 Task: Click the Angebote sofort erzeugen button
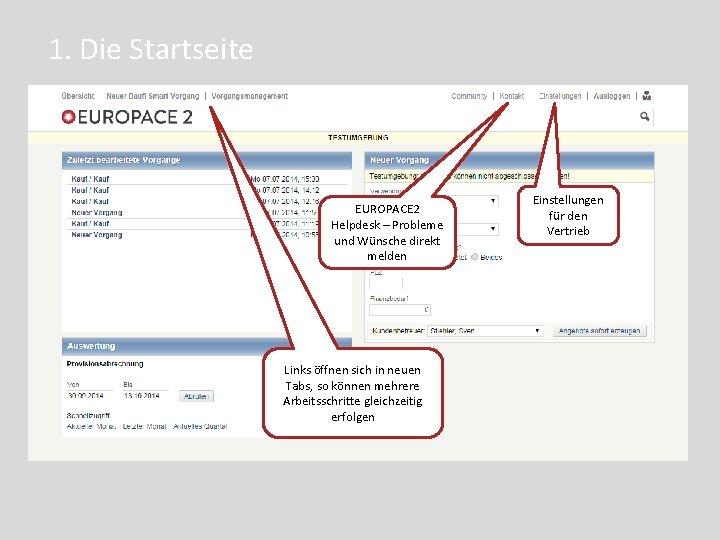599,331
